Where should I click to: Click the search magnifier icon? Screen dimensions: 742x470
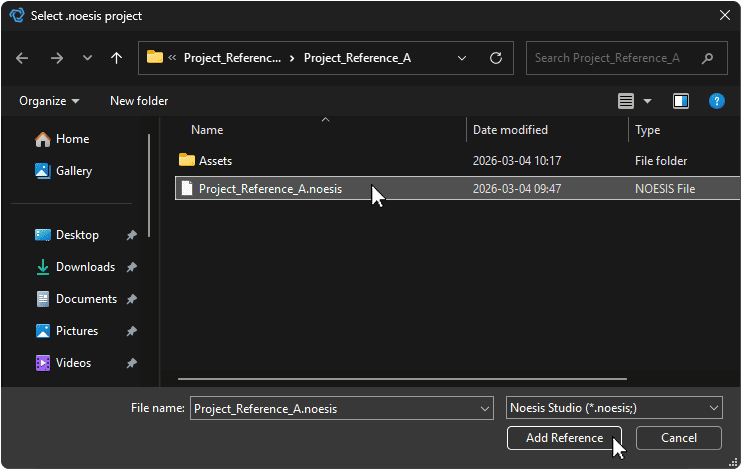[x=707, y=58]
